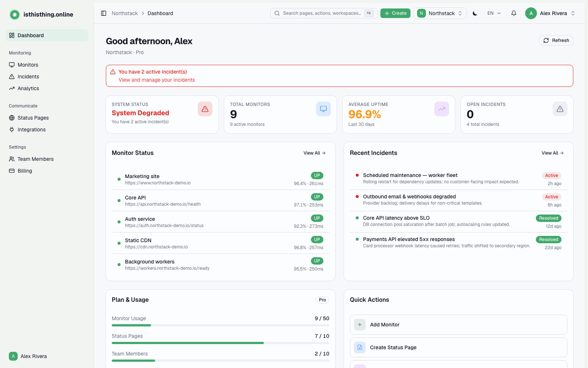Click the Create Status Page file icon
Viewport: 588px width, 368px height.
coord(360,347)
